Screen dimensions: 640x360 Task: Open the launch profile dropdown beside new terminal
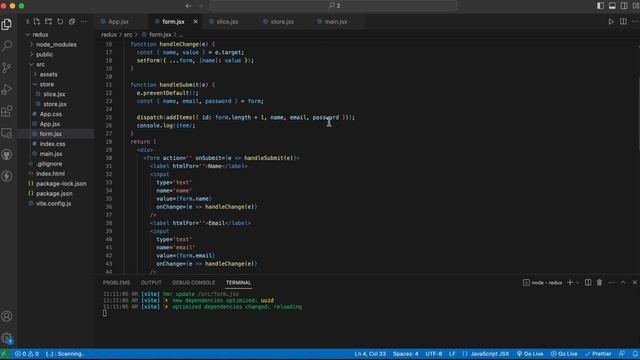(x=578, y=282)
